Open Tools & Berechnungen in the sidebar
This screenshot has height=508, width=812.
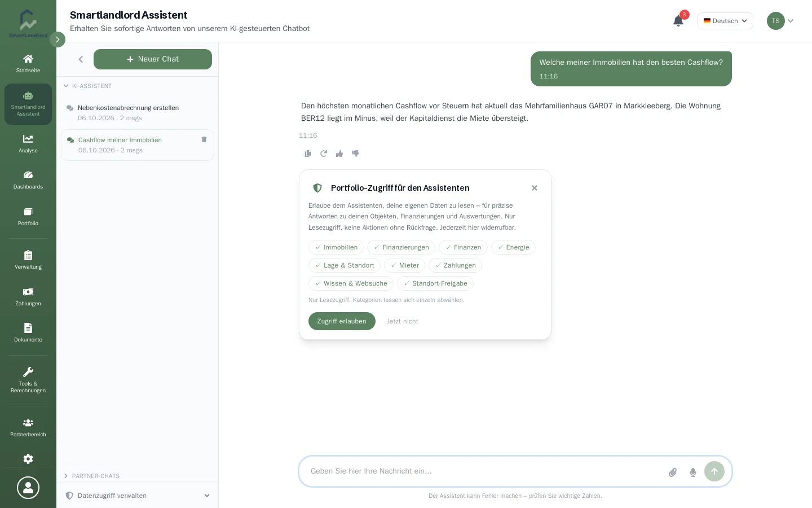pos(28,380)
